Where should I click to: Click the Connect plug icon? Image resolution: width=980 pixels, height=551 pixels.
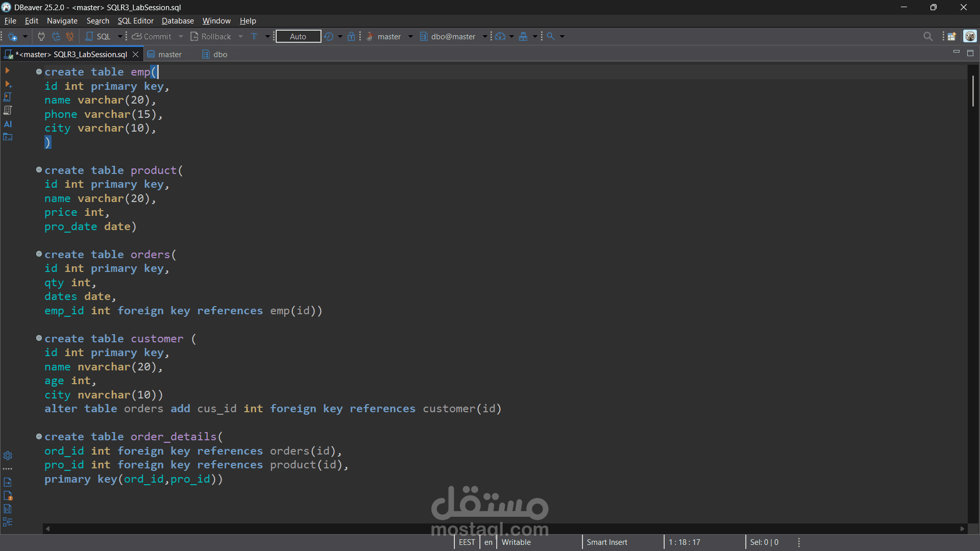(41, 37)
